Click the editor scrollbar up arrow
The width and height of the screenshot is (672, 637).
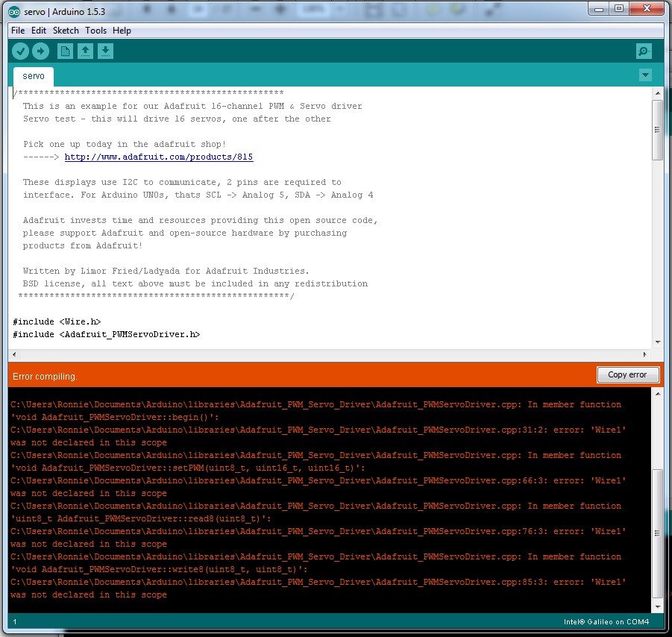click(x=657, y=93)
